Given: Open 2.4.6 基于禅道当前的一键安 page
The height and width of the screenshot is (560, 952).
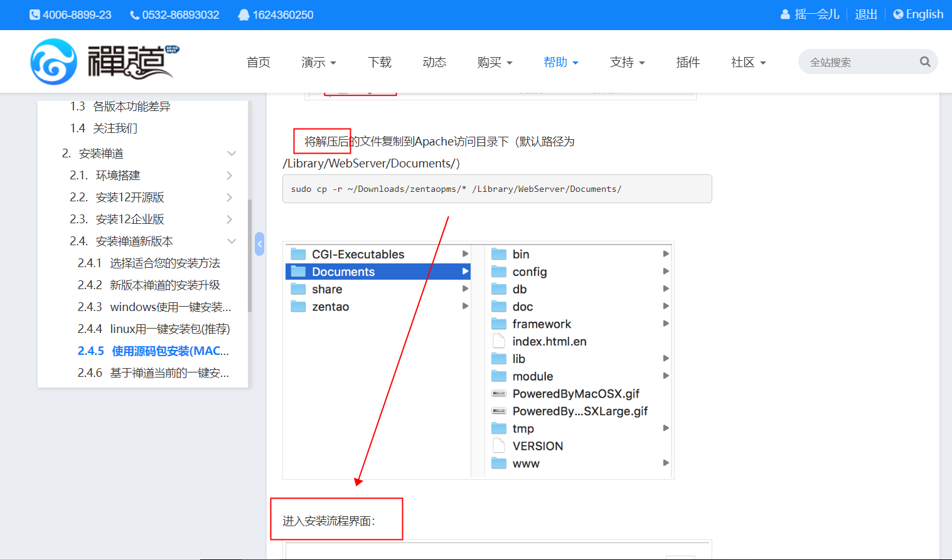Looking at the screenshot, I should tap(153, 373).
